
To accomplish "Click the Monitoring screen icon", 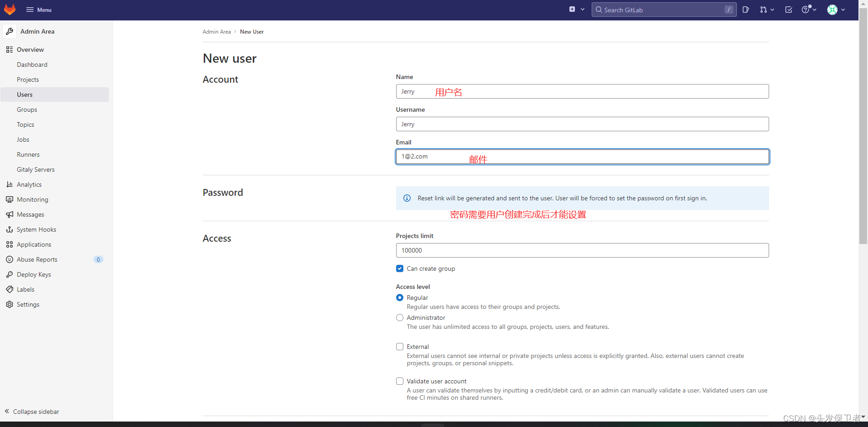I will pos(10,199).
